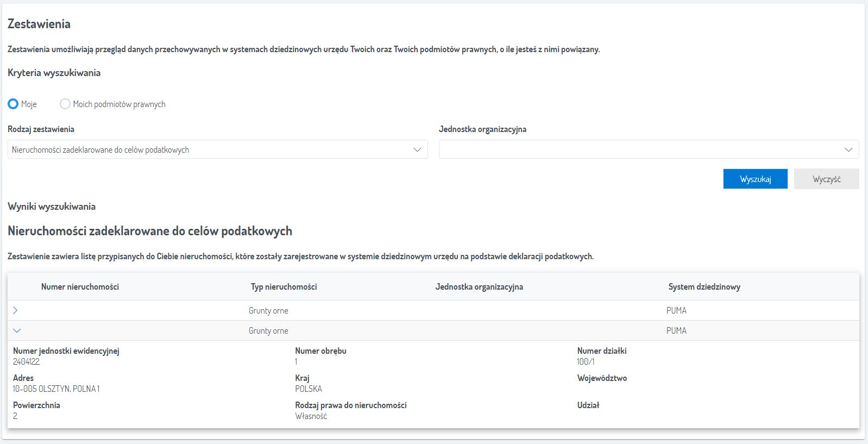Open the "Rodzaj zestawienia" dropdown arrow
Screen dimensions: 868x444
(x=417, y=150)
